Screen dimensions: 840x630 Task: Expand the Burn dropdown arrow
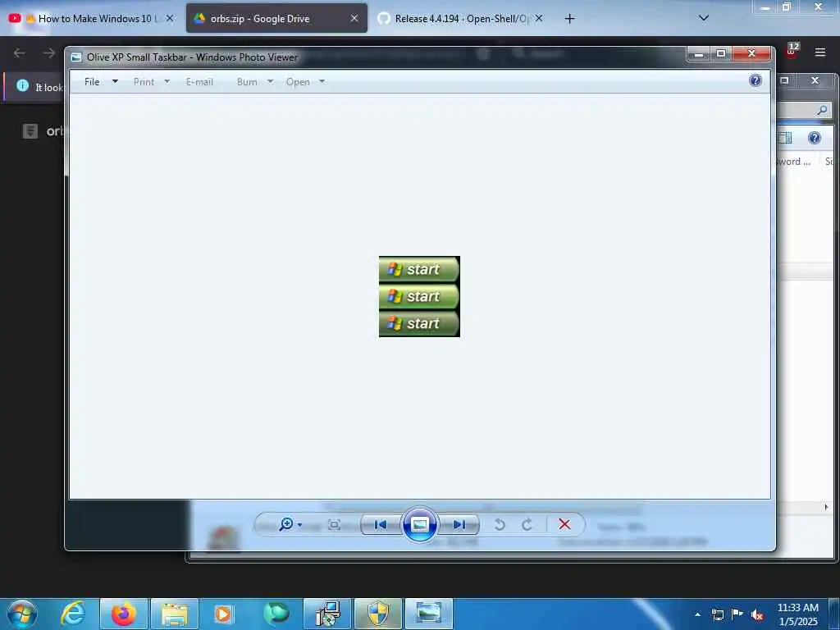270,81
